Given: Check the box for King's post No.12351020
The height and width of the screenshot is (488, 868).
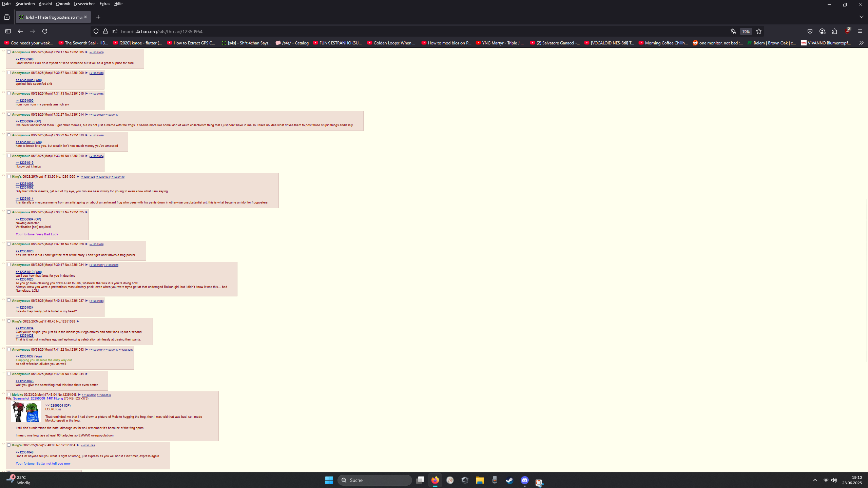Looking at the screenshot, I should [x=9, y=177].
